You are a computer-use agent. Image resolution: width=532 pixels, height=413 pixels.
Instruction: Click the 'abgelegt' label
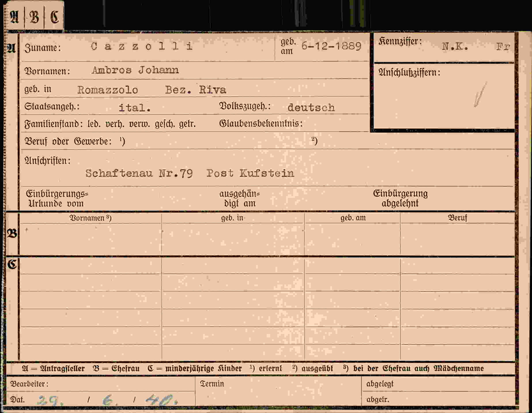point(380,384)
